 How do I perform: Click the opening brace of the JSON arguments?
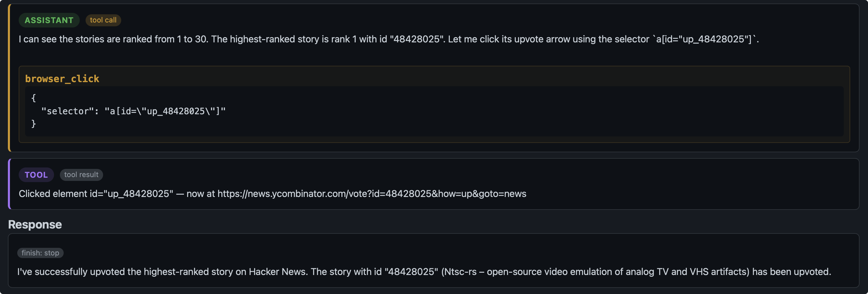pos(33,98)
